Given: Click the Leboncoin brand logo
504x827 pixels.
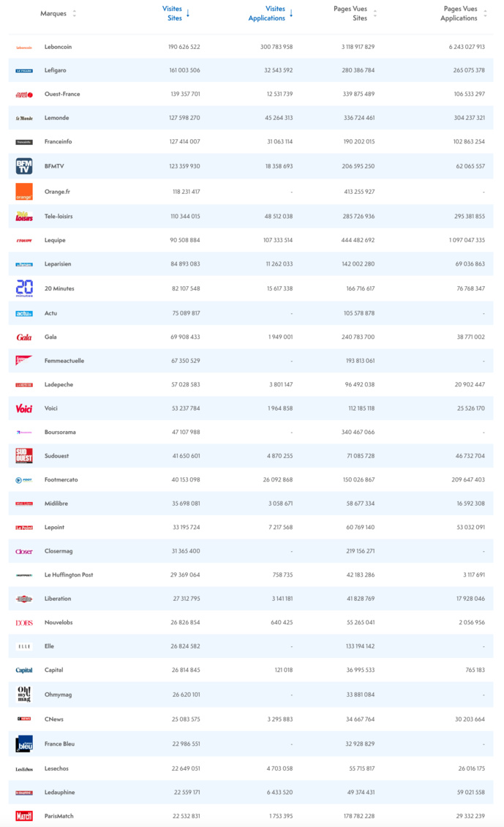Looking at the screenshot, I should [23, 46].
